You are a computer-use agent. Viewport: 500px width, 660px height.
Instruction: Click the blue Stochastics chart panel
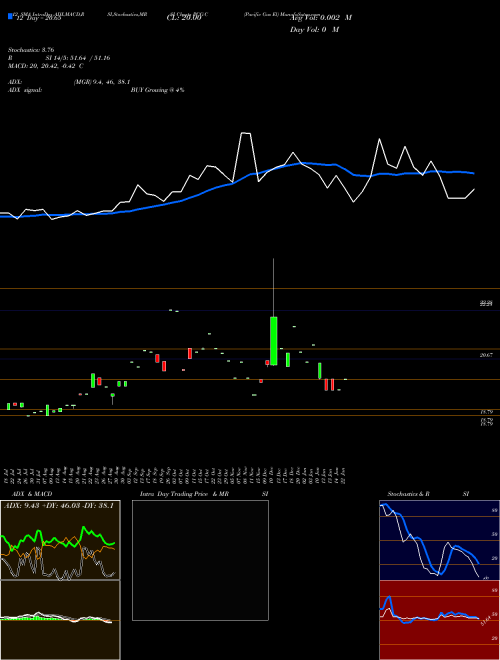point(439,540)
